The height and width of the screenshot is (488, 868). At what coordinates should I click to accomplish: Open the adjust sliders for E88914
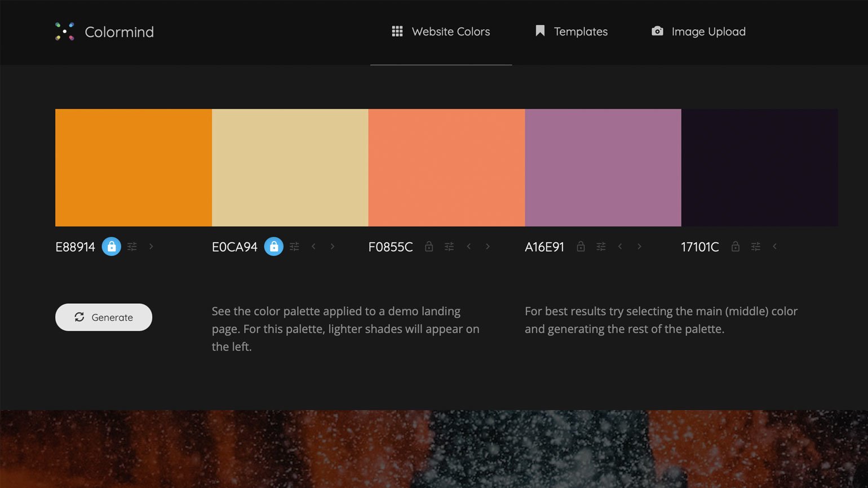(x=132, y=246)
